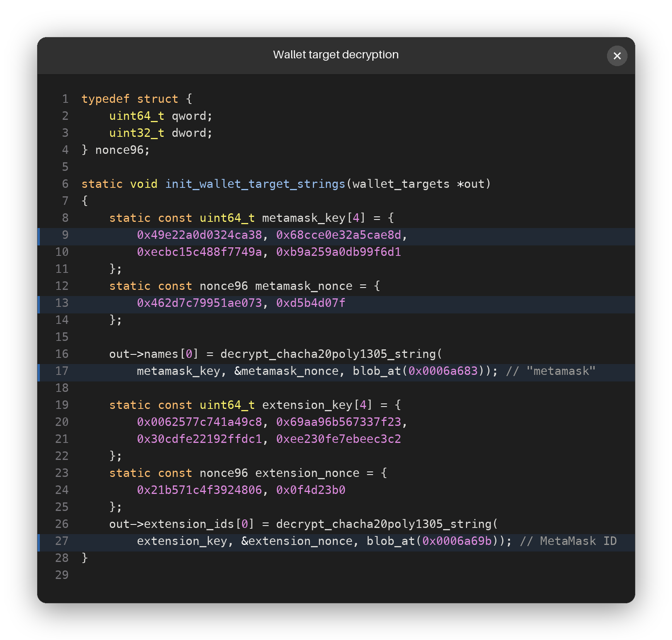Screen dimensions: 672x640
Task: Click decrypt_chacha20poly1305_string on line 16
Action: click(x=328, y=354)
